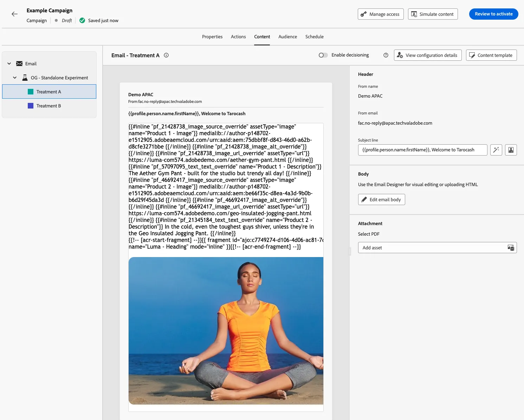
Task: Click the 'Demo APAC' sender name in preview
Action: tap(141, 94)
